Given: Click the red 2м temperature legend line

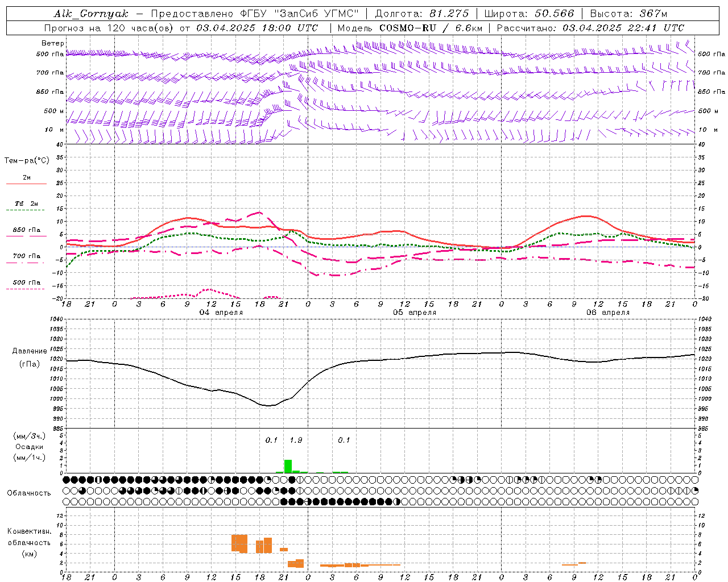Looking at the screenshot, I should click(x=26, y=184).
